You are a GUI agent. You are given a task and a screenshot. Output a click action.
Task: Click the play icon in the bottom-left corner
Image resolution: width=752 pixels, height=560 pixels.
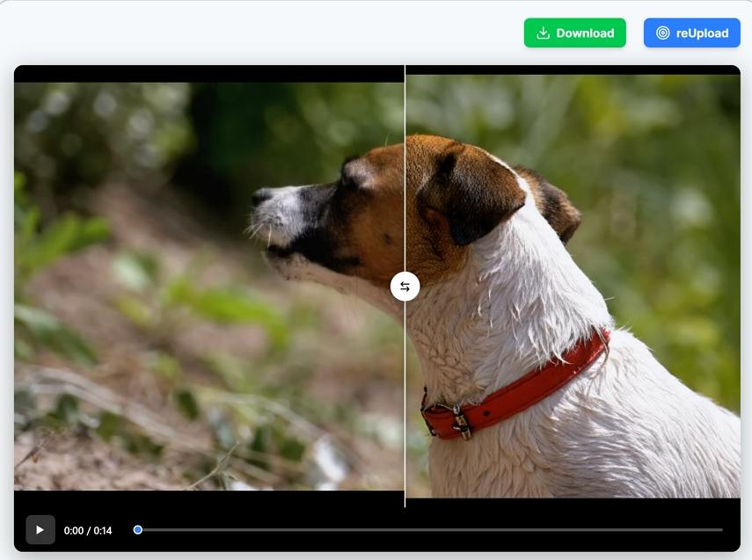(39, 529)
